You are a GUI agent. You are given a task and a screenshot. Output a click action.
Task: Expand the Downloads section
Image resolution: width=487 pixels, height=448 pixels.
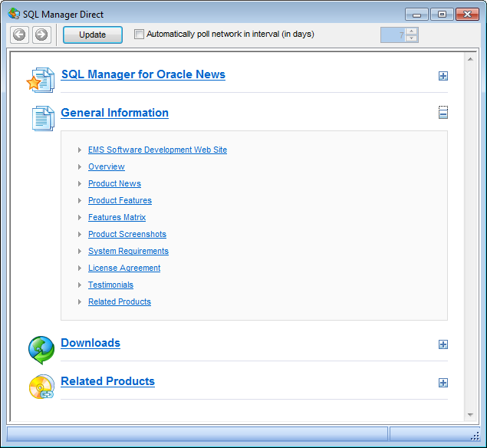pos(443,344)
